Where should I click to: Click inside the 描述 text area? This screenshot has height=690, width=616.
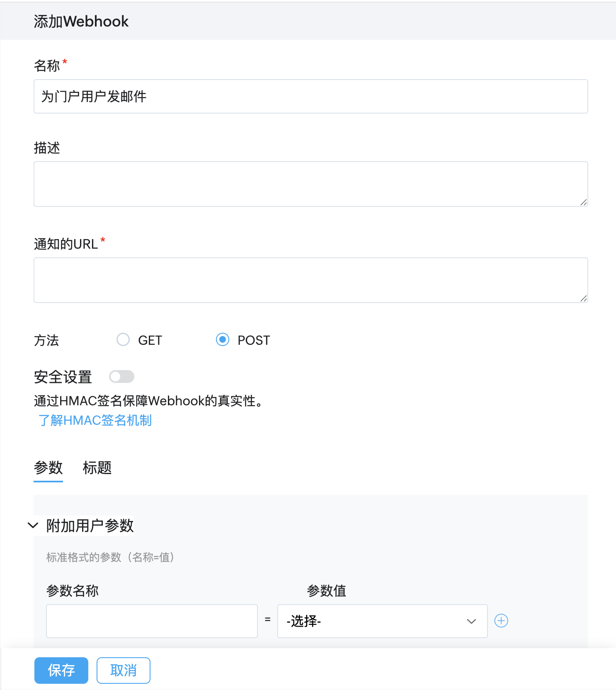(310, 184)
